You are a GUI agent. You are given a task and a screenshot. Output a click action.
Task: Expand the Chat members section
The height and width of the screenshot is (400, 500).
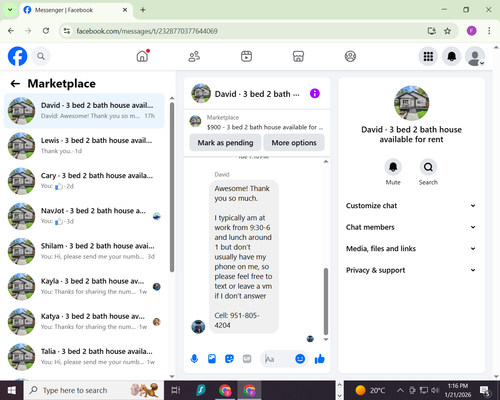(411, 227)
